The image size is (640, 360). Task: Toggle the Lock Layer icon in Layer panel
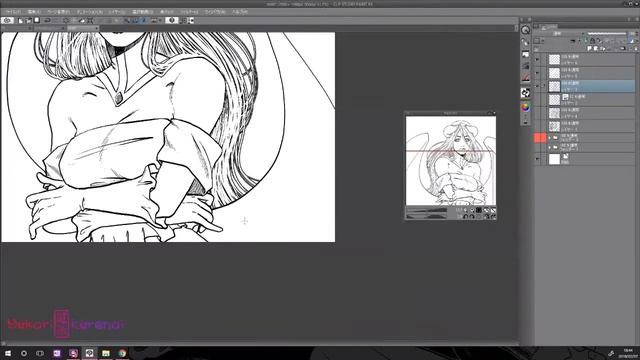[x=592, y=40]
